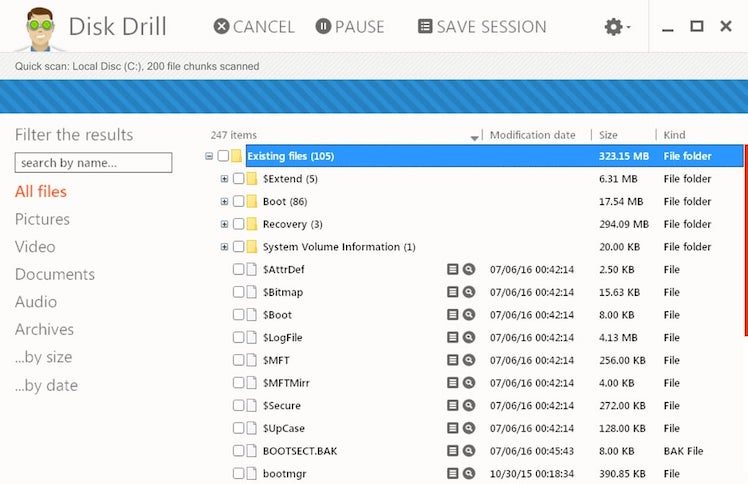
Task: Cancel the running scan
Action: [254, 27]
